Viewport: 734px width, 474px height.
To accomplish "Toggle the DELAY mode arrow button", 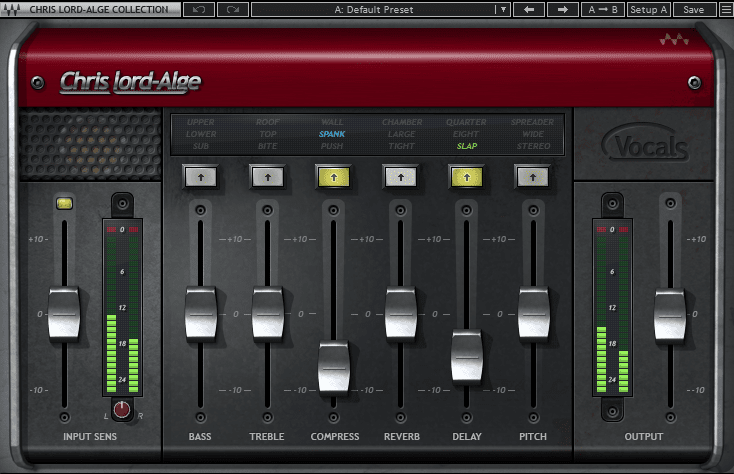I will (x=467, y=177).
